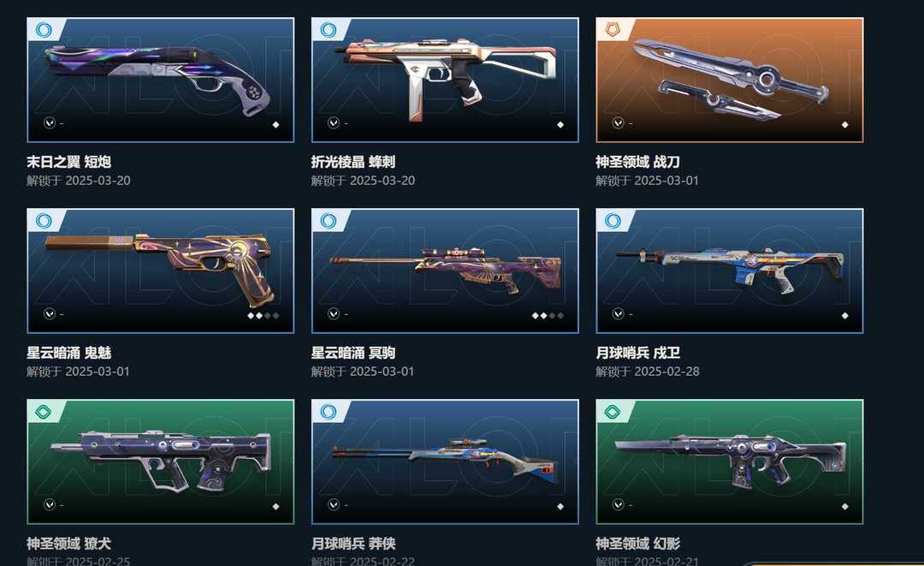Expand the chevron on 星云暗涌 冥驹 card
Image resolution: width=924 pixels, height=566 pixels.
334,313
